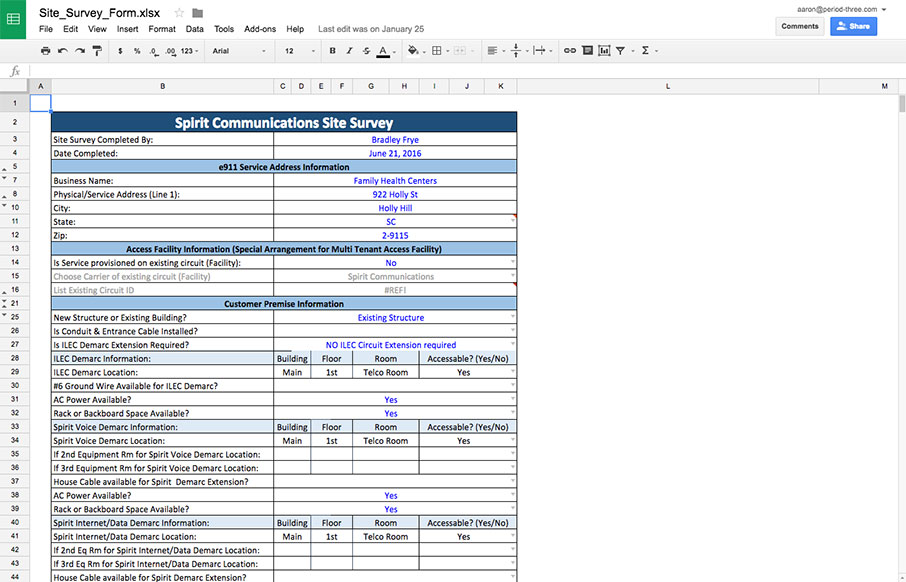
Task: Open the 123 more formats dropdown
Action: tap(189, 51)
